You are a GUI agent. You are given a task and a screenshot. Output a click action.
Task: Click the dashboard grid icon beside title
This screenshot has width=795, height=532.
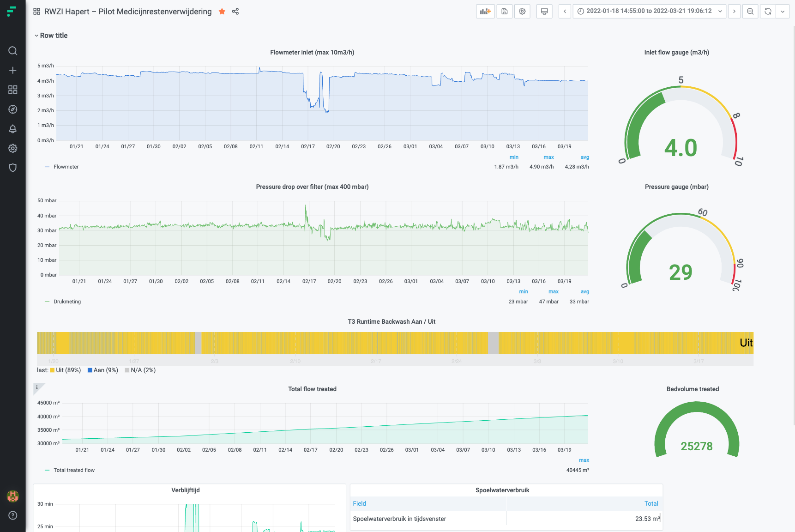(37, 12)
